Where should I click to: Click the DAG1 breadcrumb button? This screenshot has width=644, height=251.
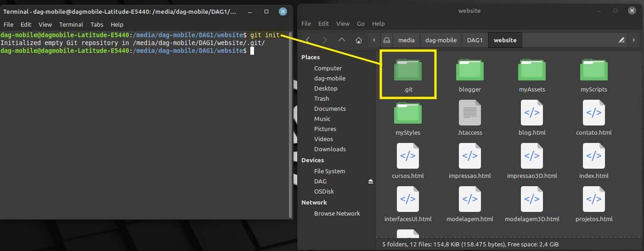coord(475,40)
